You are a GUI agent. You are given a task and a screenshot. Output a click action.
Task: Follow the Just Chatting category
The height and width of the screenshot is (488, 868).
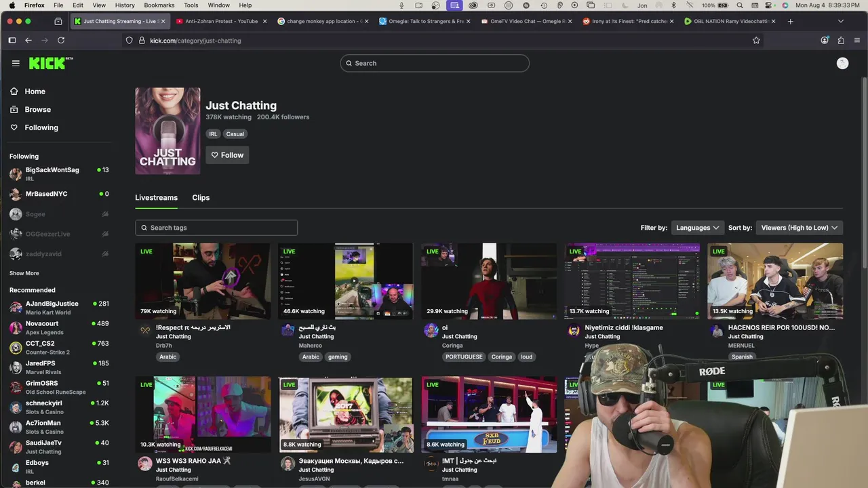click(227, 155)
